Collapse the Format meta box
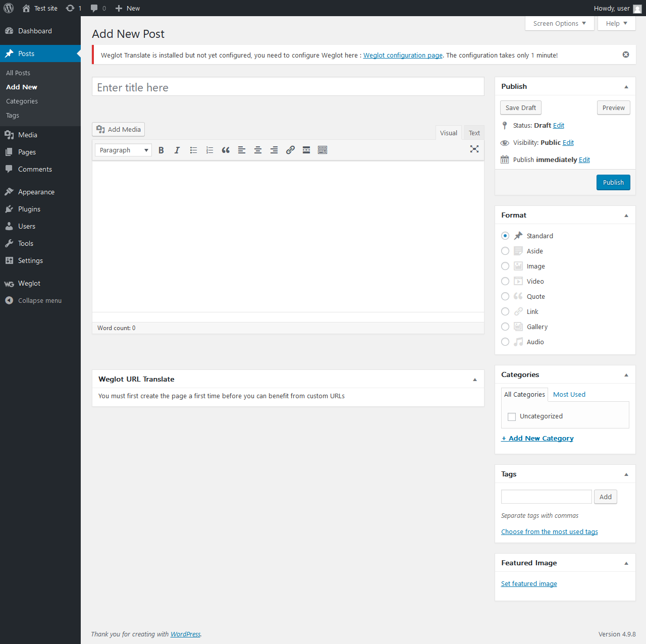 pyautogui.click(x=626, y=216)
